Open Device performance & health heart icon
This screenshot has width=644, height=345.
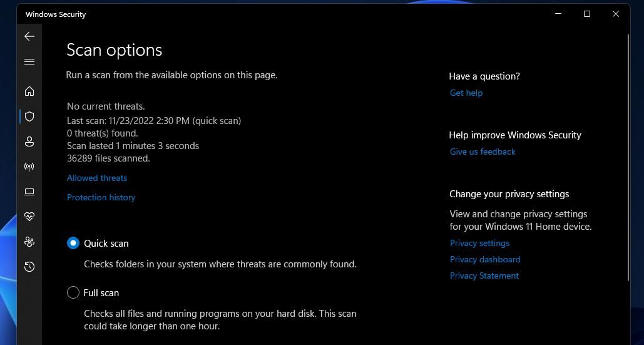[x=29, y=217]
